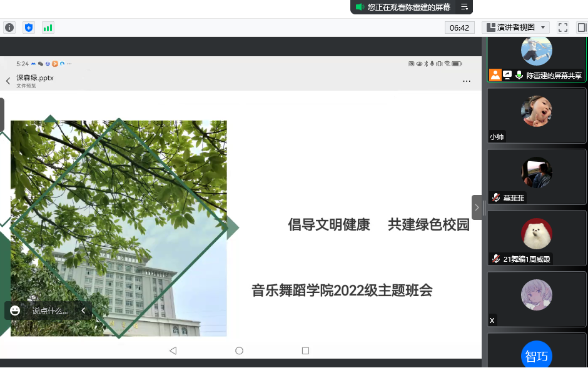Click the 5:24 phone clock

(x=23, y=64)
